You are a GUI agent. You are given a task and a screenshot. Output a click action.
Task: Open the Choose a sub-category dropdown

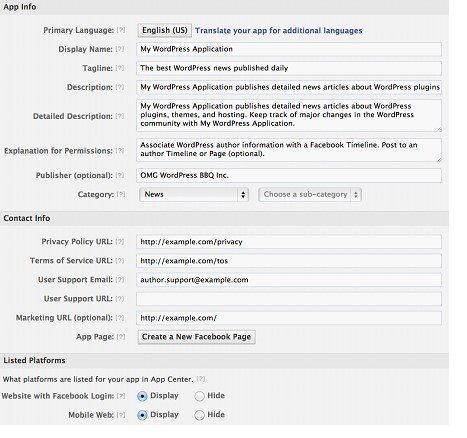[310, 195]
